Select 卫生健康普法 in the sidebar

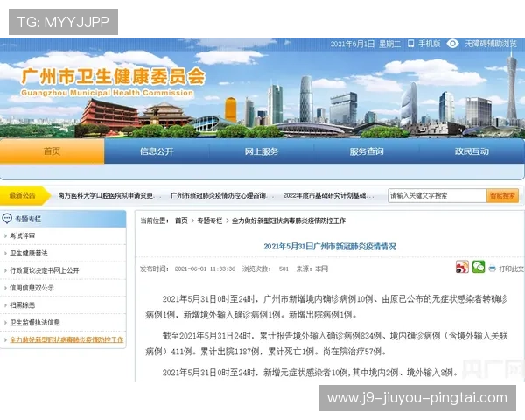29,253
